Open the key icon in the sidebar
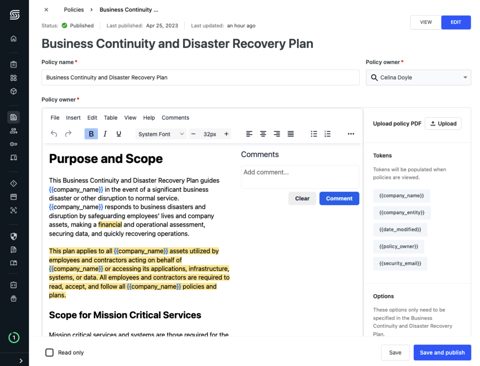The image size is (480, 366). [x=14, y=144]
